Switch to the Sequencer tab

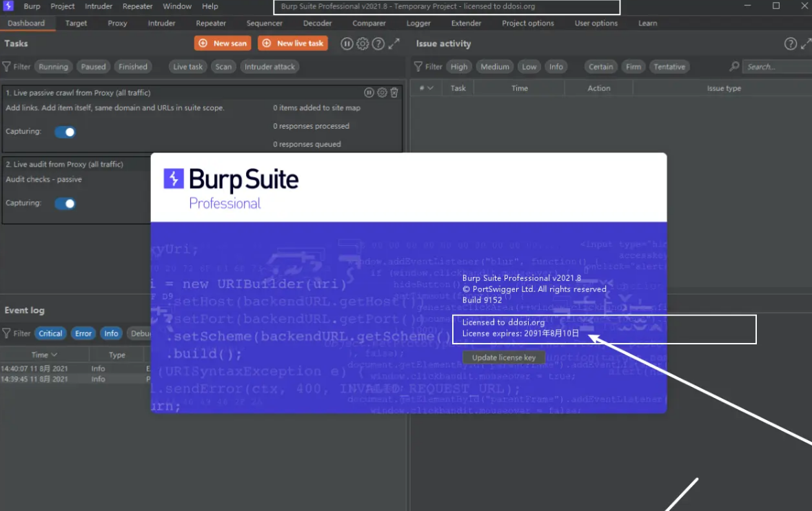(265, 23)
